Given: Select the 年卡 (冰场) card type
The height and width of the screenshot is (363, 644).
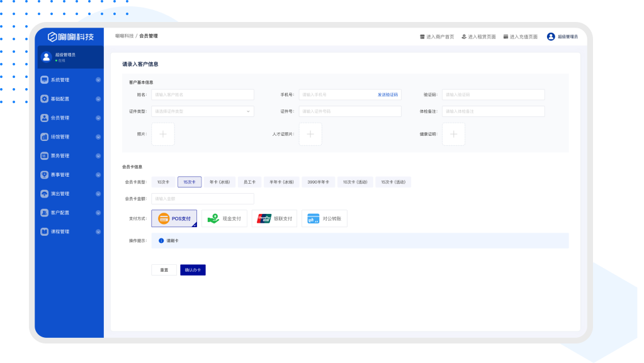Looking at the screenshot, I should [219, 182].
